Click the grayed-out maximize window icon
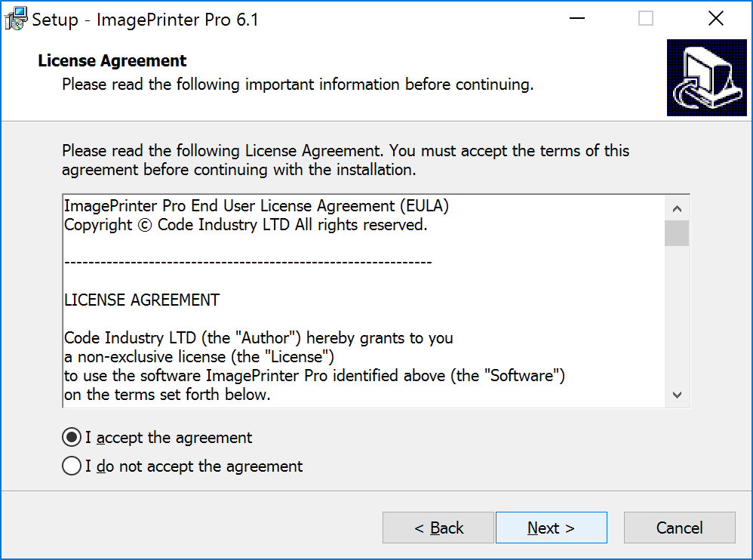The image size is (753, 560). tap(645, 19)
